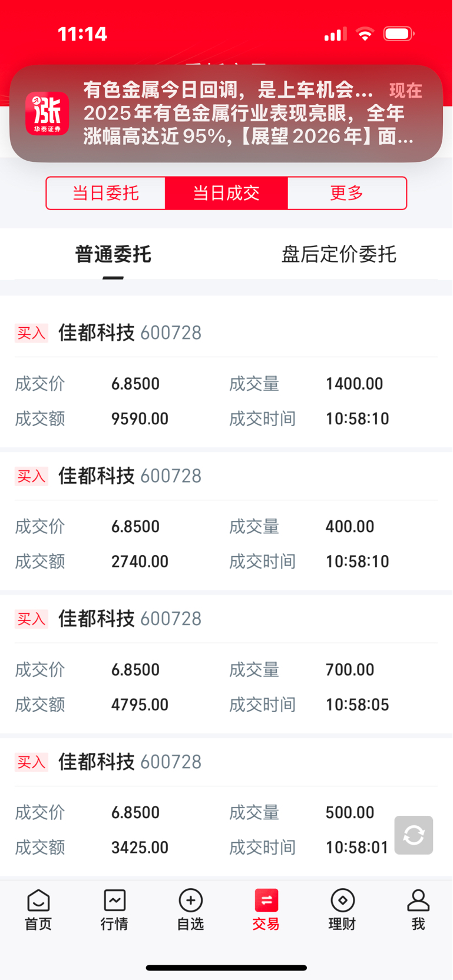Image resolution: width=453 pixels, height=980 pixels.
Task: Tap the refresh icon button
Action: tap(414, 835)
